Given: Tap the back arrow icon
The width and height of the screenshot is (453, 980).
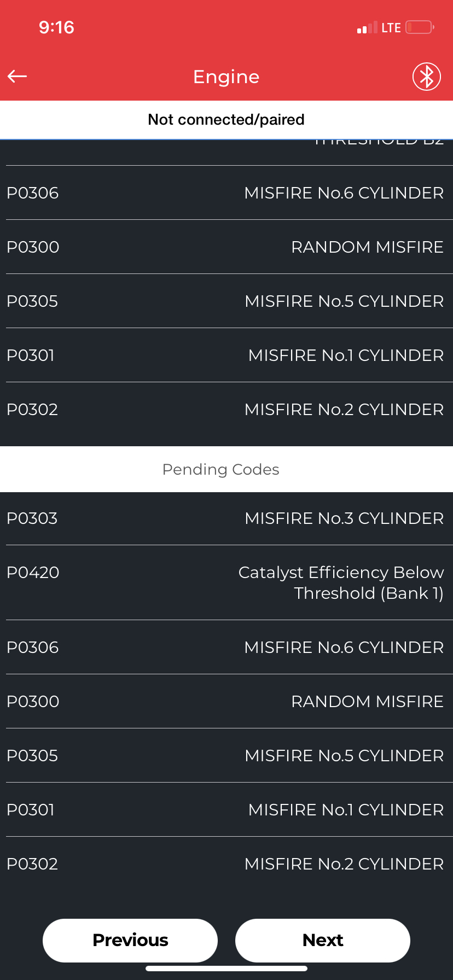Looking at the screenshot, I should [17, 77].
